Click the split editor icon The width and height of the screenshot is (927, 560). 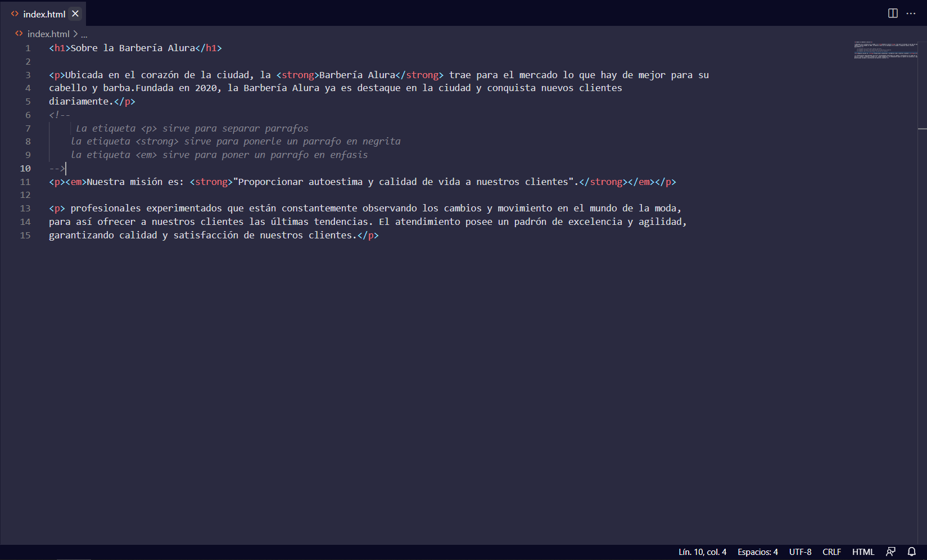pyautogui.click(x=893, y=13)
